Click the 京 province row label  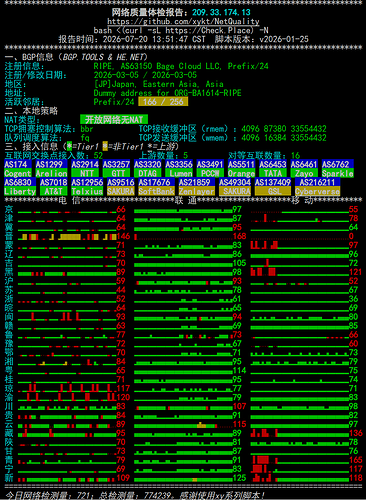click(9, 209)
